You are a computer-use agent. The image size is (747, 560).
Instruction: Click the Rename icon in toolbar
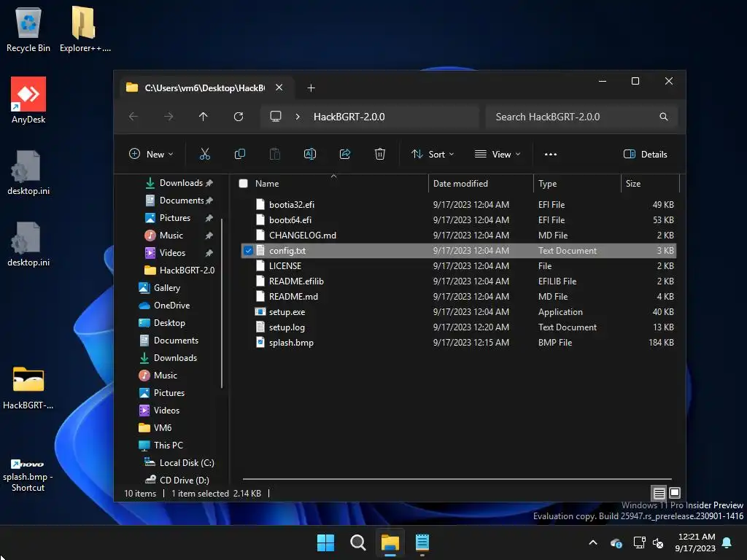click(309, 154)
